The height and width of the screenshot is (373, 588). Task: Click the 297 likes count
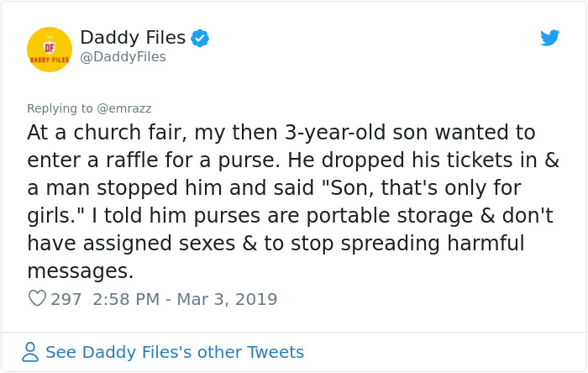pyautogui.click(x=66, y=299)
